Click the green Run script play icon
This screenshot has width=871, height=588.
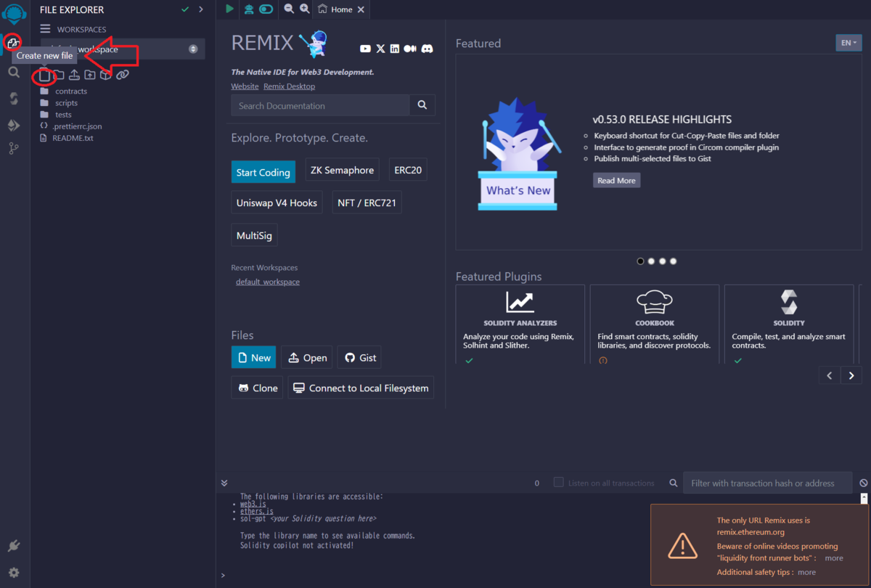(x=230, y=9)
